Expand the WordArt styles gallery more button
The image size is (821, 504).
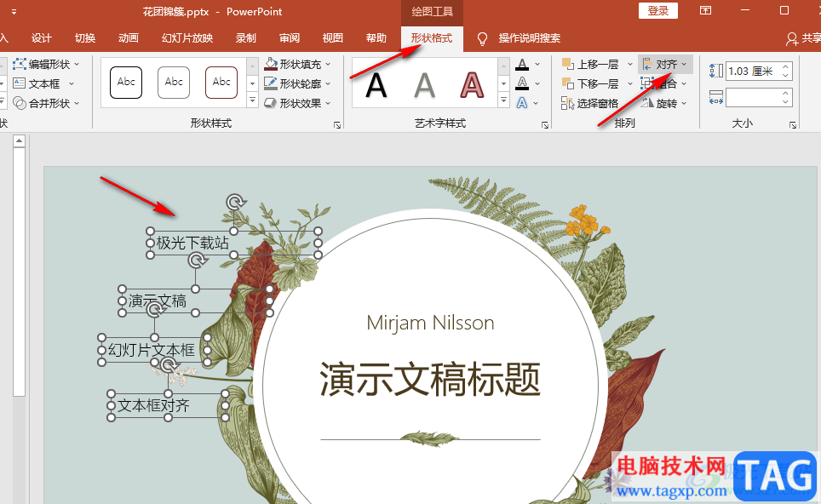[503, 100]
